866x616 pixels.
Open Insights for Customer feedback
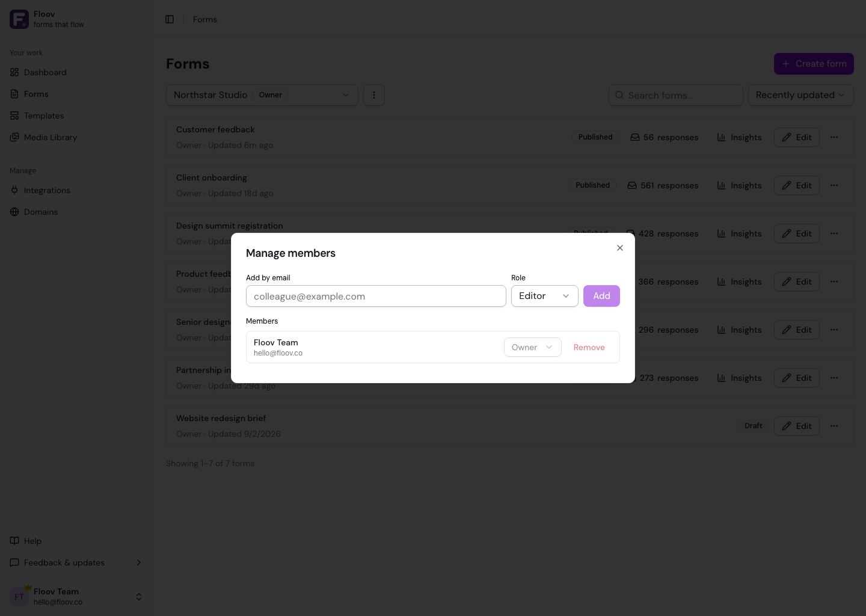739,137
